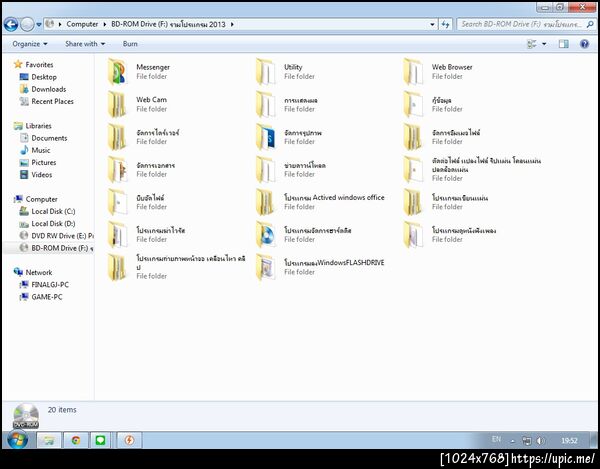
Task: Click the search magnifier icon
Action: point(590,24)
